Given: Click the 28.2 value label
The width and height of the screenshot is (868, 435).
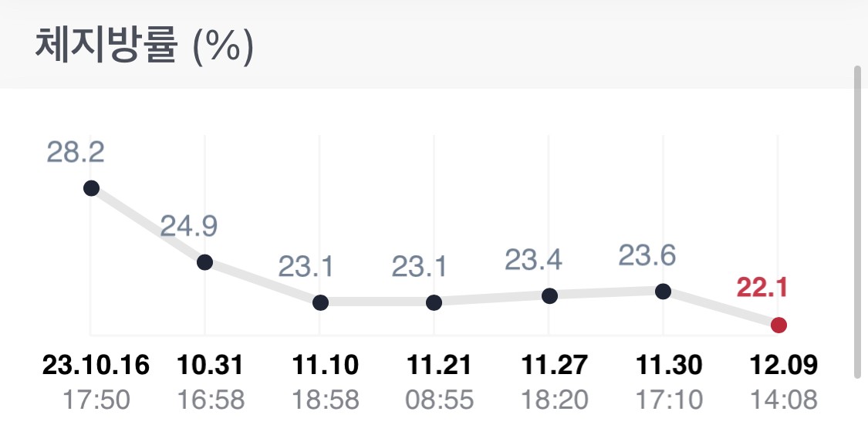Looking at the screenshot, I should coord(76,152).
